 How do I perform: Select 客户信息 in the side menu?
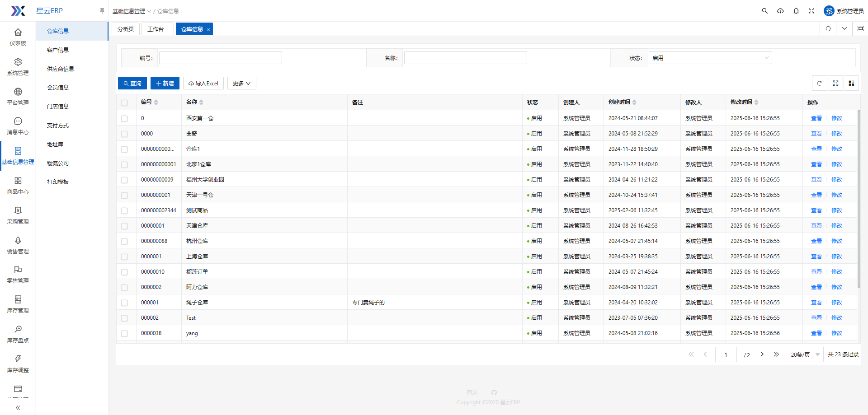[58, 50]
